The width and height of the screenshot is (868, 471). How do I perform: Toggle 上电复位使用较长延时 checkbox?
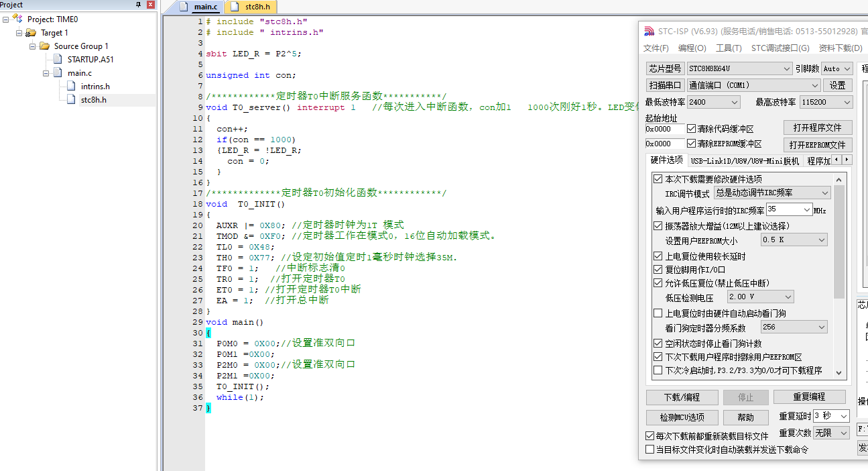(658, 256)
